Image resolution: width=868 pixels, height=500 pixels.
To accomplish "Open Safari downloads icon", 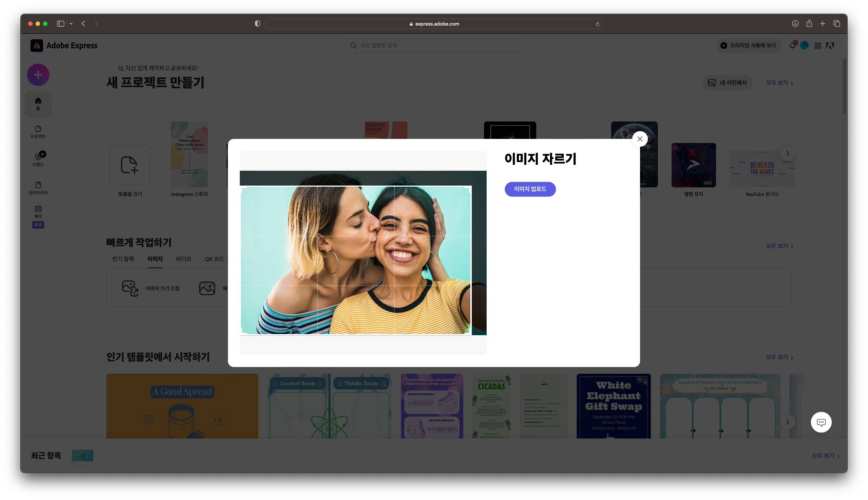I will 795,24.
